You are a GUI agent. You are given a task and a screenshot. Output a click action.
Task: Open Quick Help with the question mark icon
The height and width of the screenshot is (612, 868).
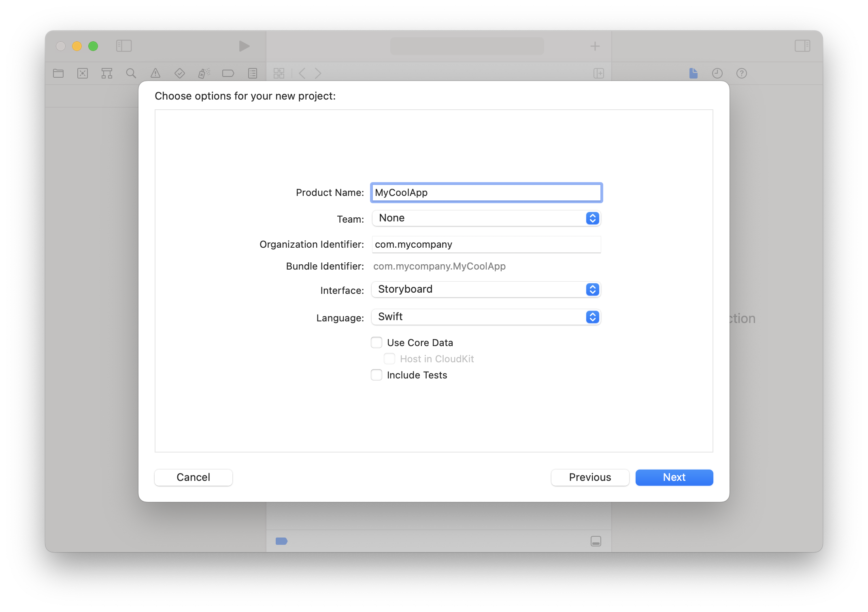point(741,73)
